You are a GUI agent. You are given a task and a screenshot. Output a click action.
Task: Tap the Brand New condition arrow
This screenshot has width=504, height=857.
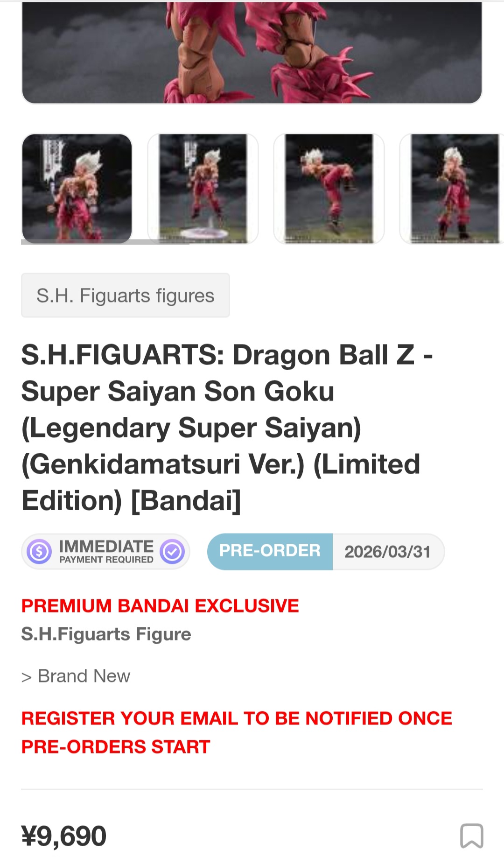27,677
